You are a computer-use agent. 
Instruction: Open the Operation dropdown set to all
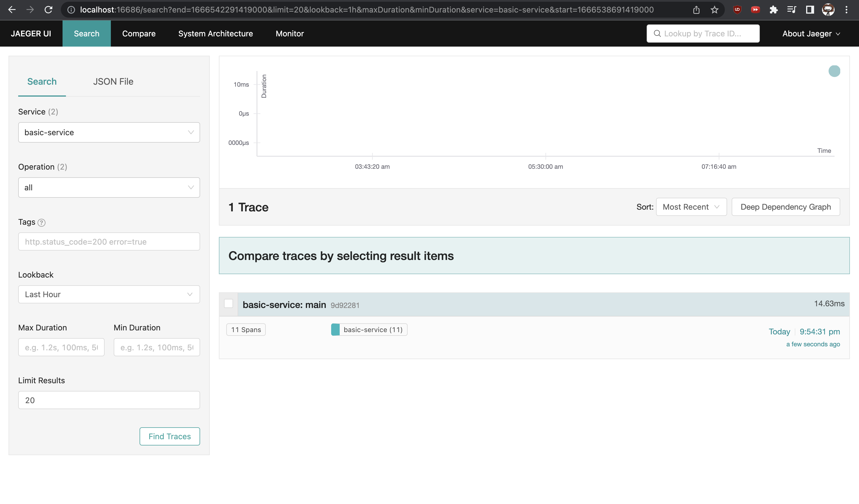coord(109,188)
